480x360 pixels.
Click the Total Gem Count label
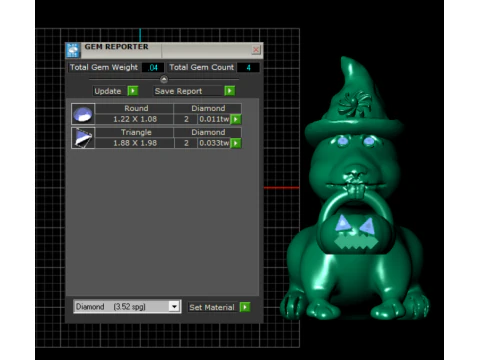201,67
